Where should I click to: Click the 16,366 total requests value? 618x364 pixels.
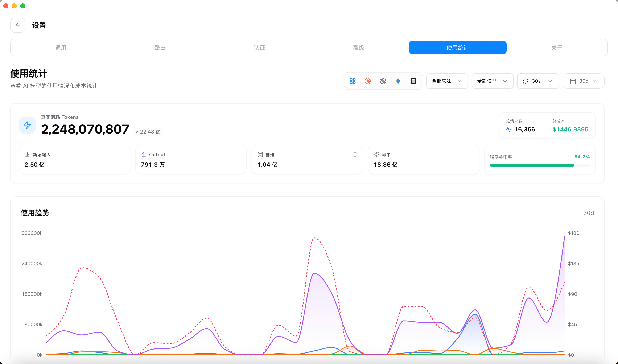coord(525,129)
